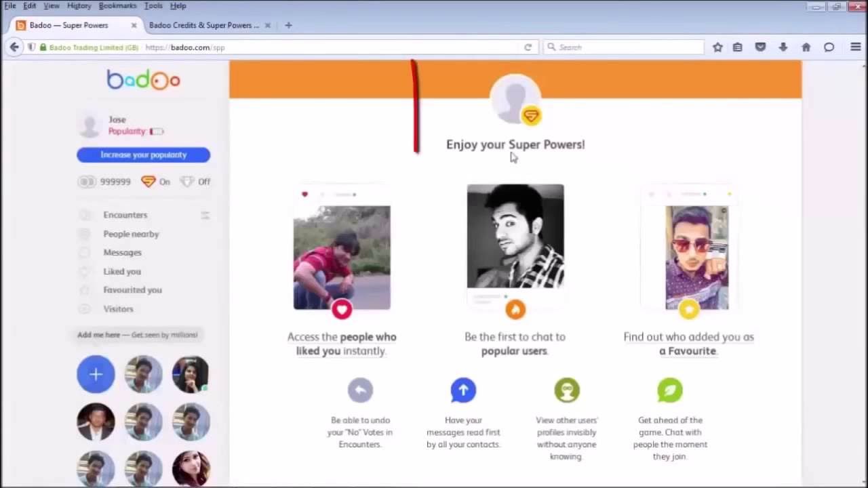Screen dimensions: 868x488
Task: Click the Jose profile name
Action: point(117,119)
